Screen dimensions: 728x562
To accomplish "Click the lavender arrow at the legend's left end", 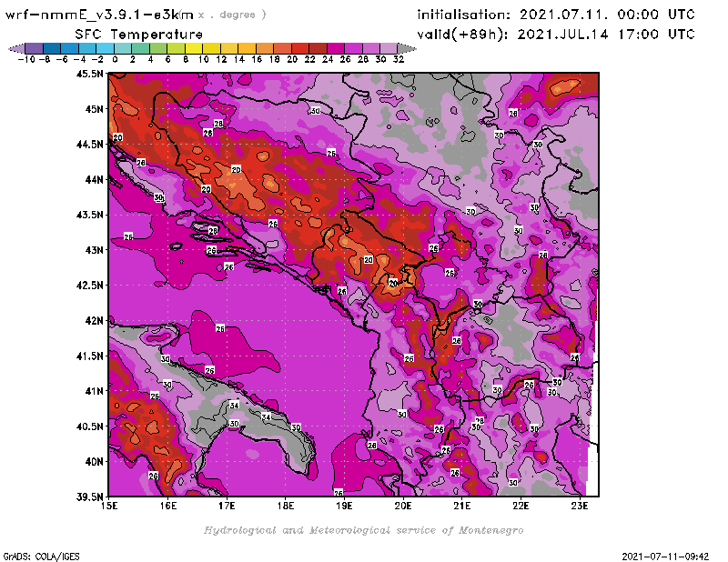I will (x=16, y=49).
